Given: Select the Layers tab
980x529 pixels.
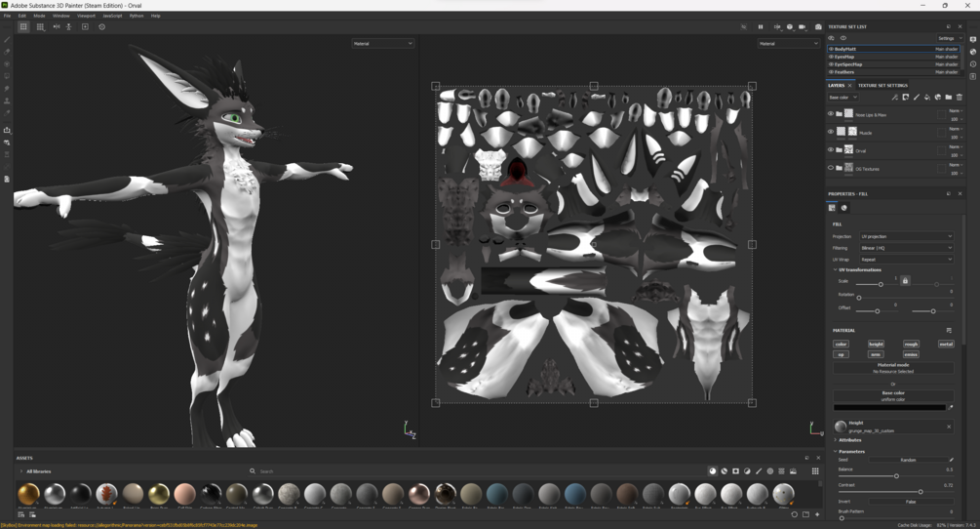Looking at the screenshot, I should coord(837,85).
